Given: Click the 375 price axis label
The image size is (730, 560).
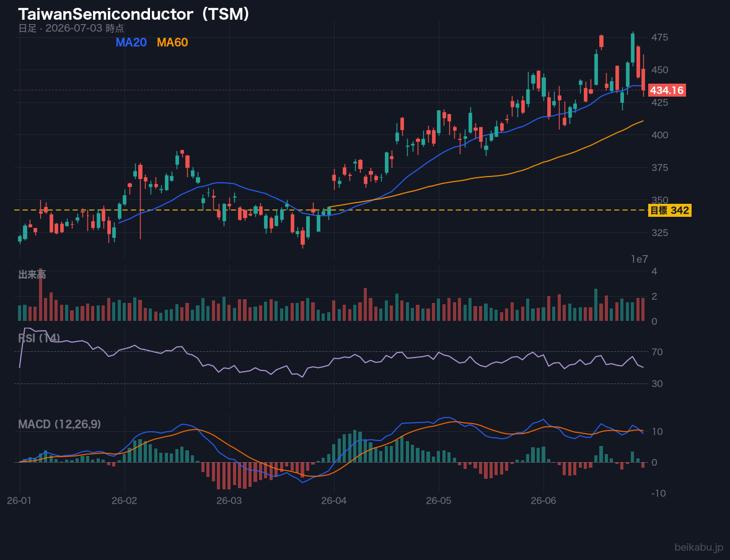Looking at the screenshot, I should (x=660, y=168).
